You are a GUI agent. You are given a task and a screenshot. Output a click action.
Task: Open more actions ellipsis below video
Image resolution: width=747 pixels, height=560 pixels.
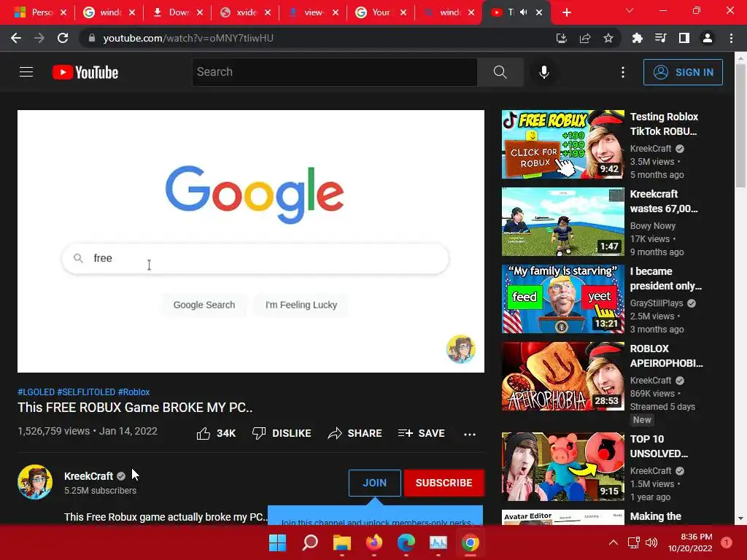[470, 434]
